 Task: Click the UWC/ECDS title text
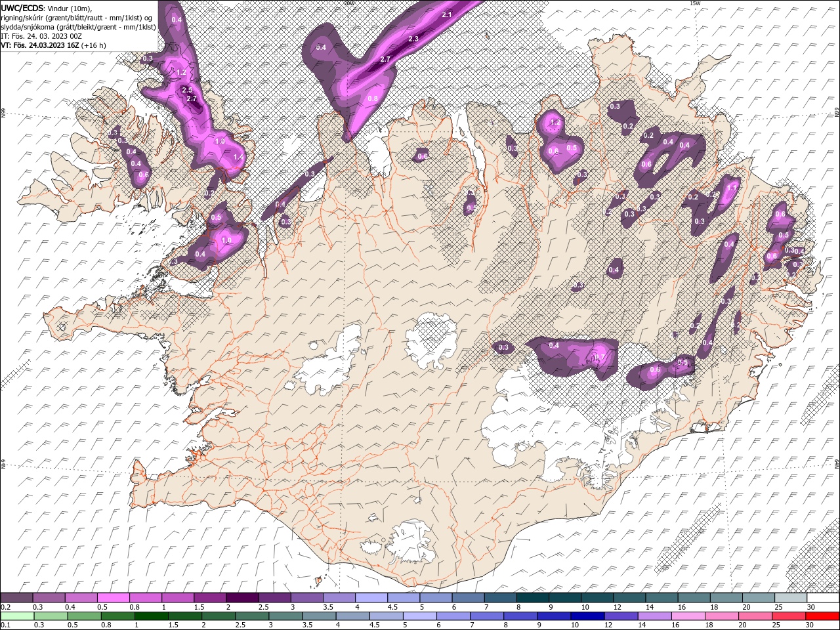24,8
